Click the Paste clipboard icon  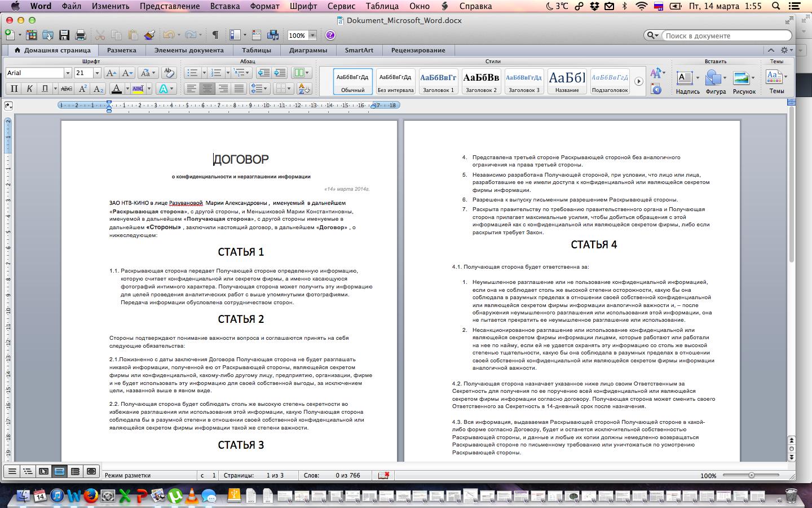(x=133, y=35)
